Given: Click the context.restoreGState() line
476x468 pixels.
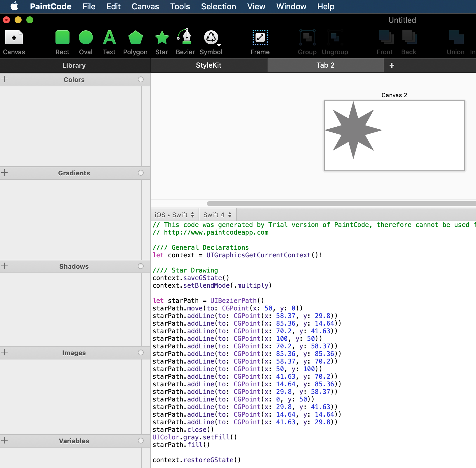Looking at the screenshot, I should click(x=197, y=460).
